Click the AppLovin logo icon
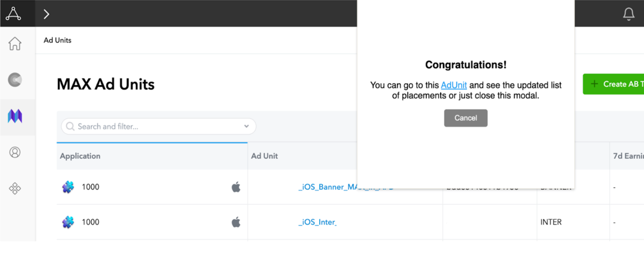Viewport: 644px width, 273px height. 13,13
